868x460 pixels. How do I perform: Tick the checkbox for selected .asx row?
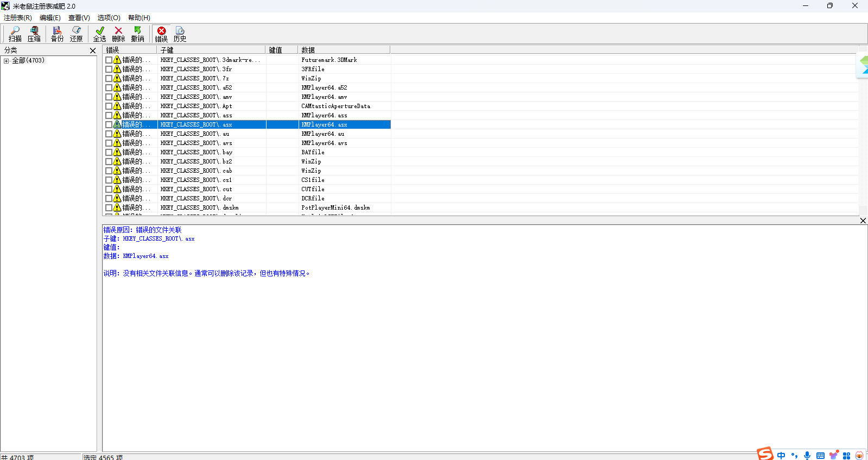(109, 124)
